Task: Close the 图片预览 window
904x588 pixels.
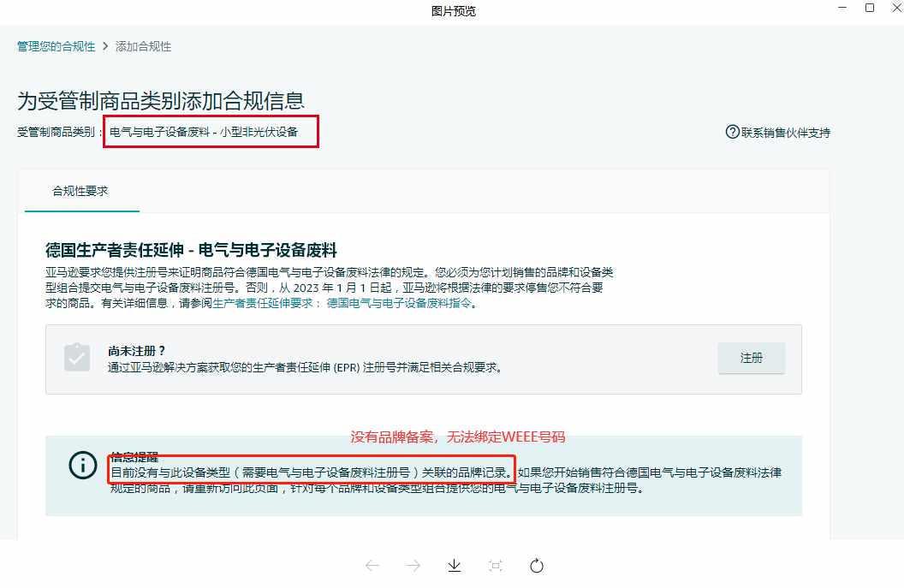Action: (x=897, y=8)
